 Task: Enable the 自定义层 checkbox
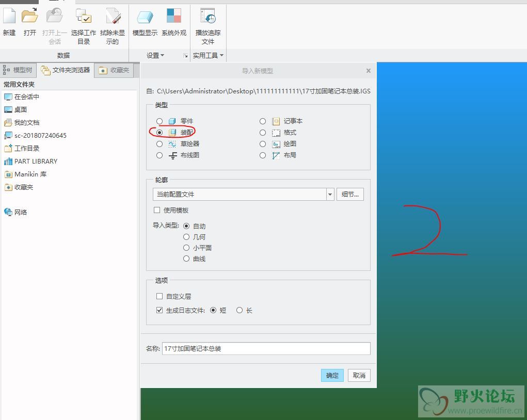click(x=159, y=296)
